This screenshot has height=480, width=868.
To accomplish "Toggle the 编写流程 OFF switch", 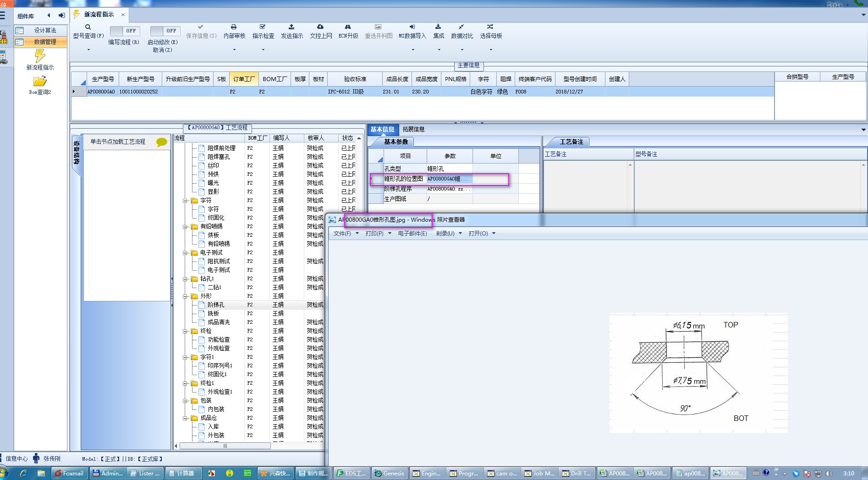I will point(124,31).
